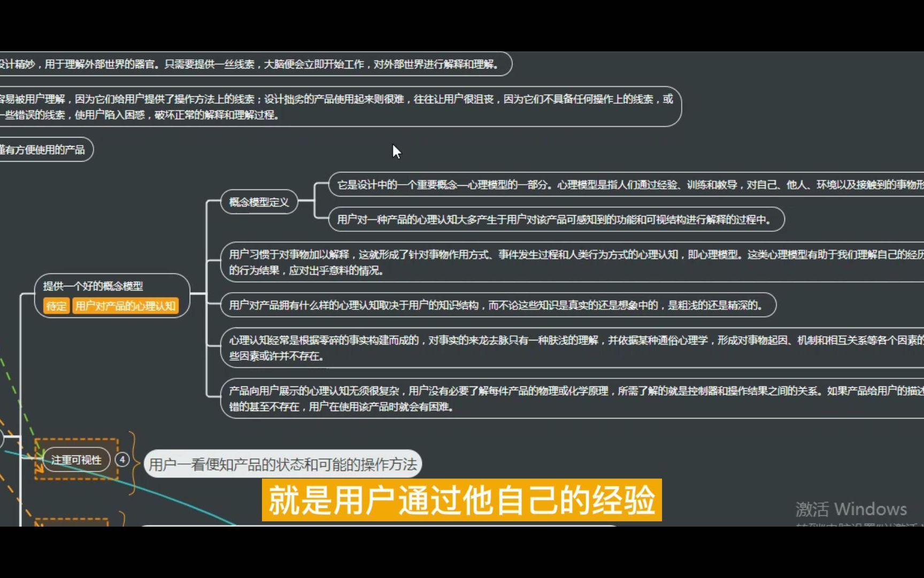924x578 pixels.
Task: Select node starting 它是设计中的一个重要概念
Action: point(626,185)
